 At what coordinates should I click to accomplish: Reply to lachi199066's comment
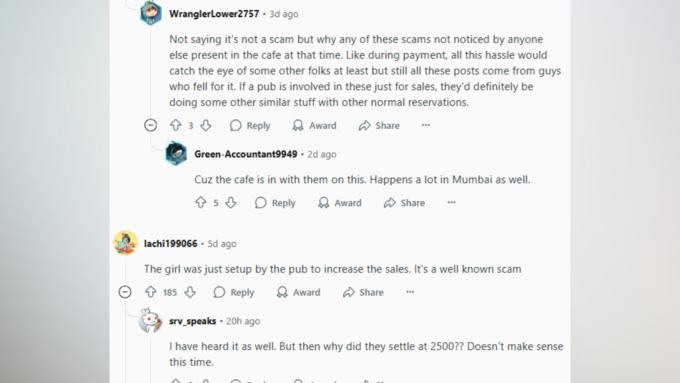pos(234,292)
